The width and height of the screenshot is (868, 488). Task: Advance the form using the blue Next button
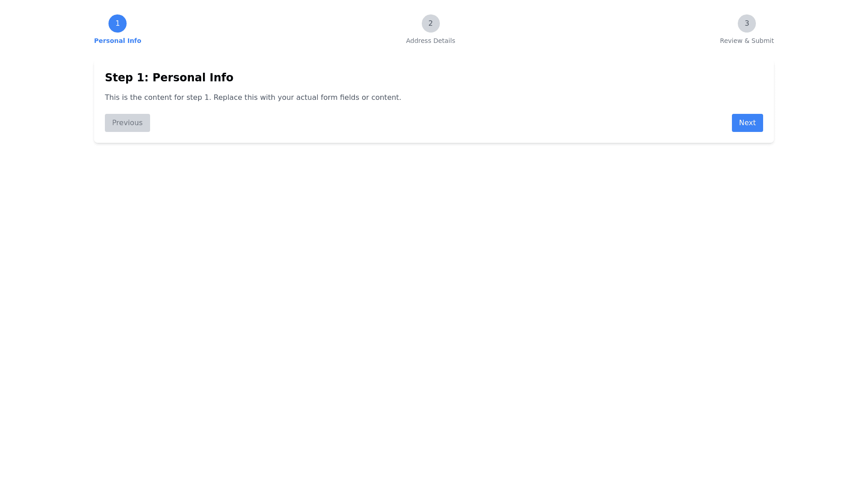[747, 123]
